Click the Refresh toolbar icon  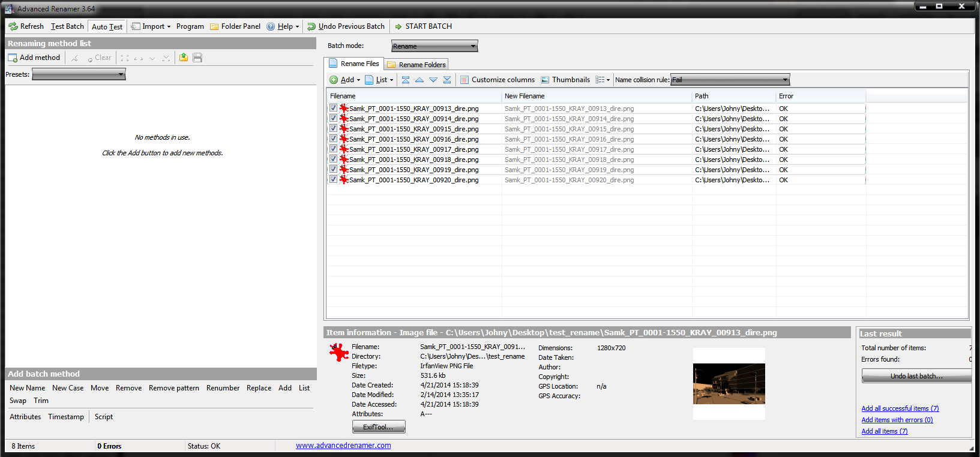tap(13, 26)
